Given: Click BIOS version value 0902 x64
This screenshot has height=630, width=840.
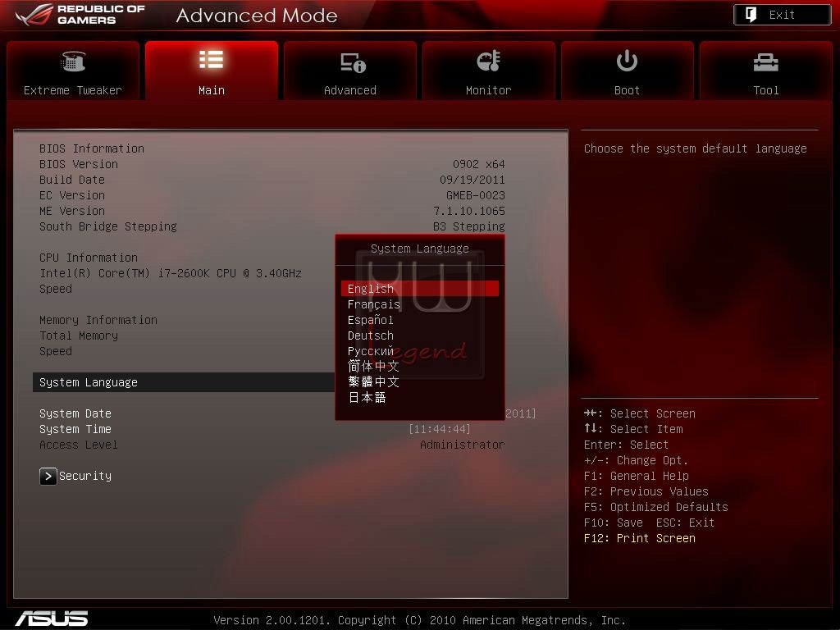Looking at the screenshot, I should tap(479, 164).
